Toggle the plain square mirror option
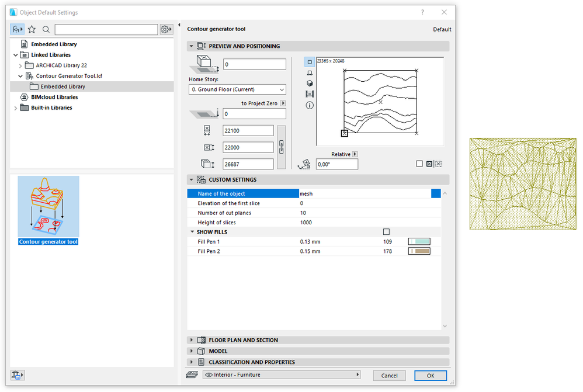 point(419,164)
